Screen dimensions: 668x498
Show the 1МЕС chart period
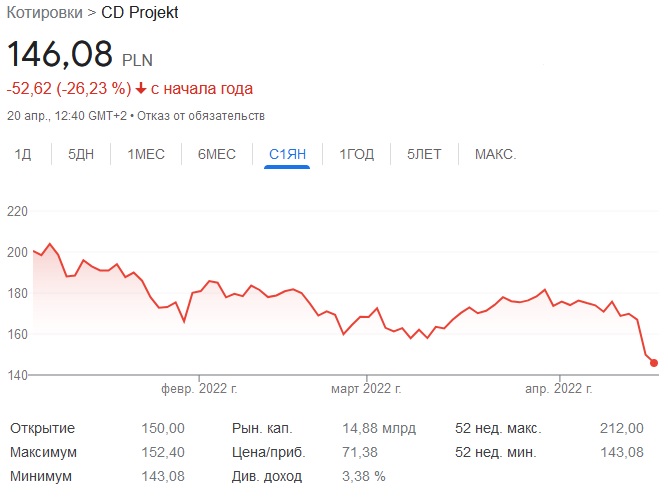click(146, 154)
